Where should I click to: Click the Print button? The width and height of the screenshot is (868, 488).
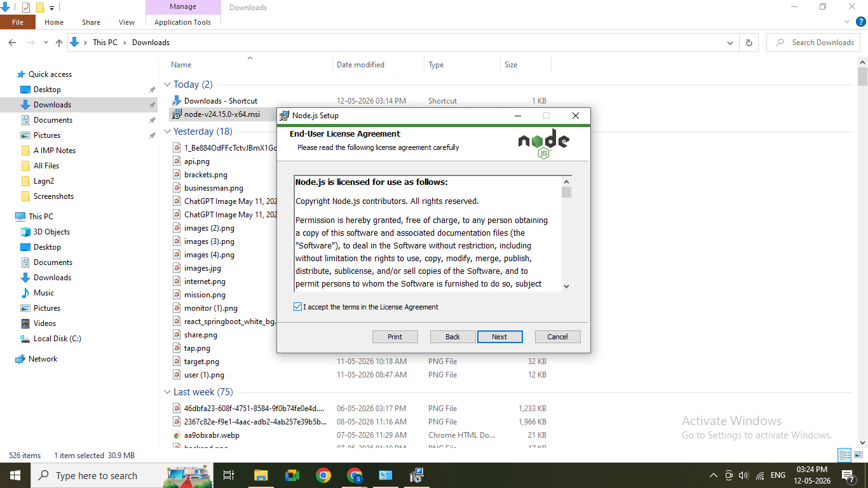coord(395,337)
